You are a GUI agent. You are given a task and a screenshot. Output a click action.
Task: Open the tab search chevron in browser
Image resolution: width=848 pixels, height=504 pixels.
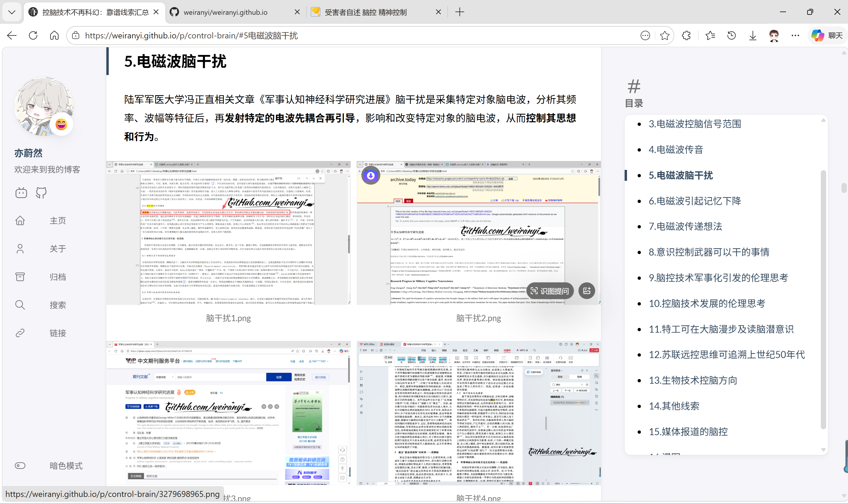pyautogui.click(x=12, y=12)
